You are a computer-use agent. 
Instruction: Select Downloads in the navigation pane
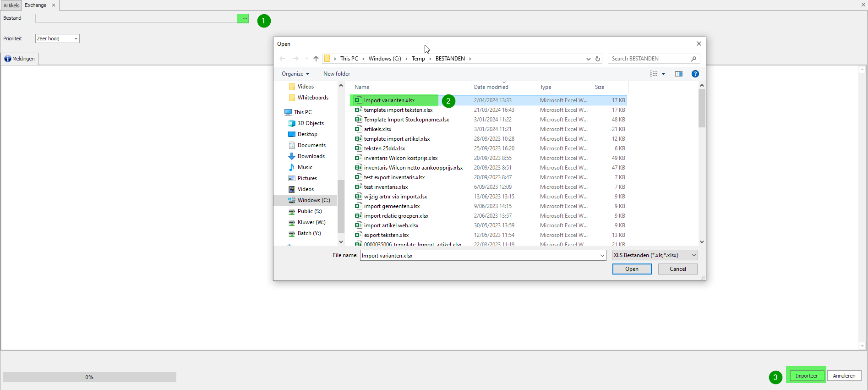[x=311, y=156]
